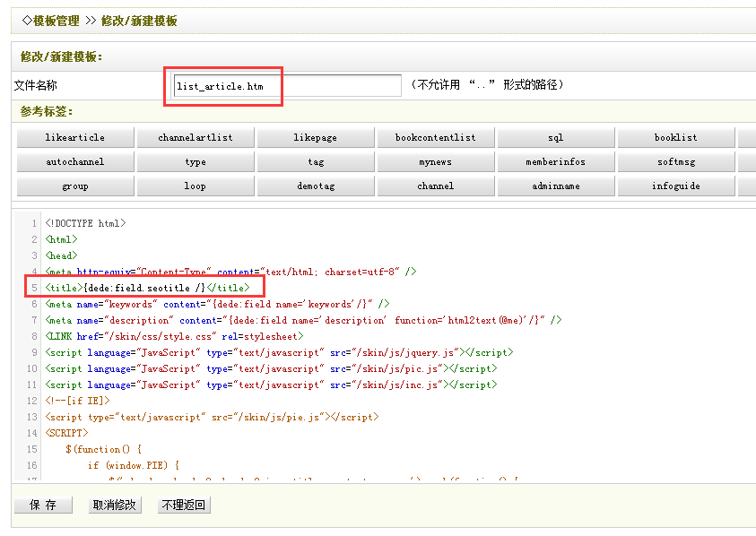Click the <html> tag on line 2
Screen dimensions: 756x536
pos(61,239)
